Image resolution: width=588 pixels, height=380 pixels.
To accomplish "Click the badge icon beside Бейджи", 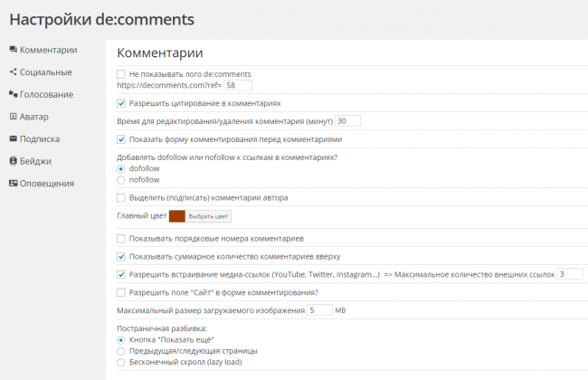I will [x=13, y=161].
